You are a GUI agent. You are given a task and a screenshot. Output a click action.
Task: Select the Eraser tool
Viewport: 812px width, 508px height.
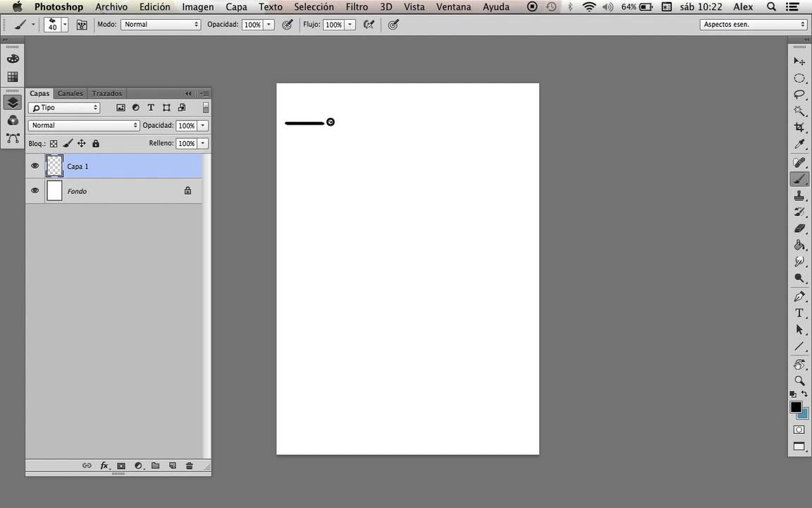799,229
